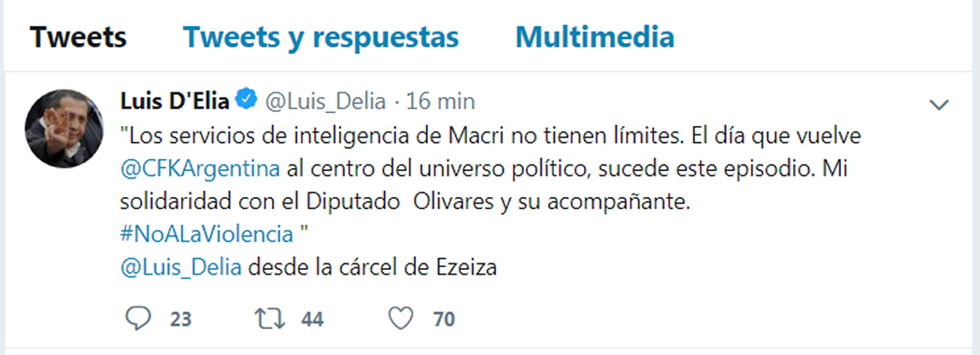Click the blue verified badge
The image size is (980, 355).
[x=246, y=100]
